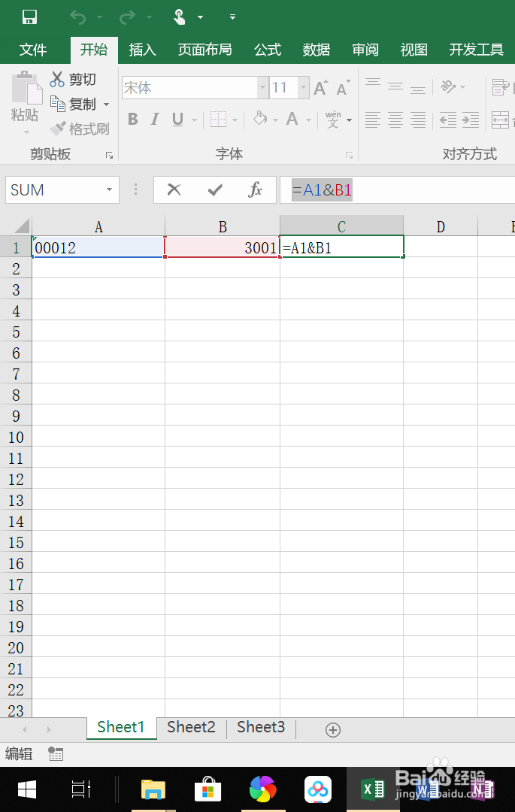515x812 pixels.
Task: Click the decrease font size icon
Action: (343, 87)
